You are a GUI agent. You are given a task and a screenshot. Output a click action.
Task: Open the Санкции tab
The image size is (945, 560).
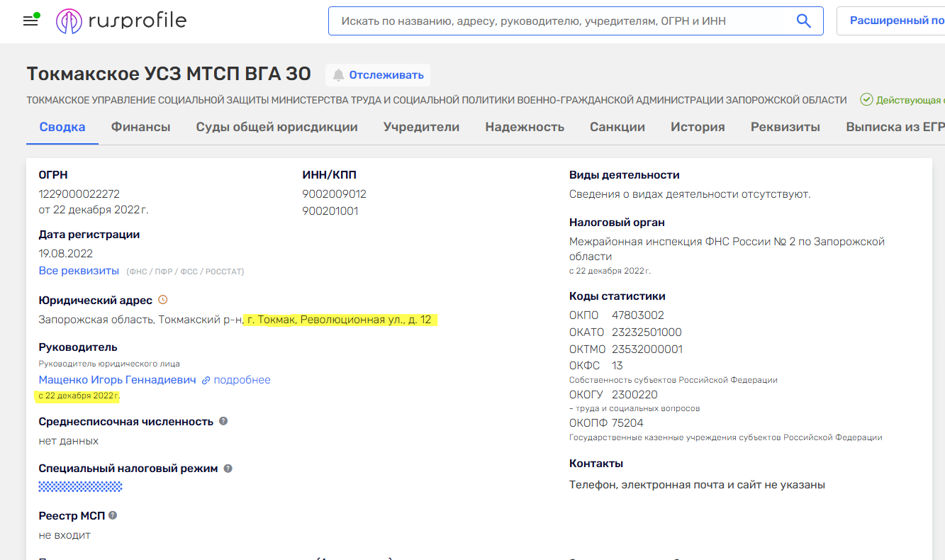(x=617, y=127)
